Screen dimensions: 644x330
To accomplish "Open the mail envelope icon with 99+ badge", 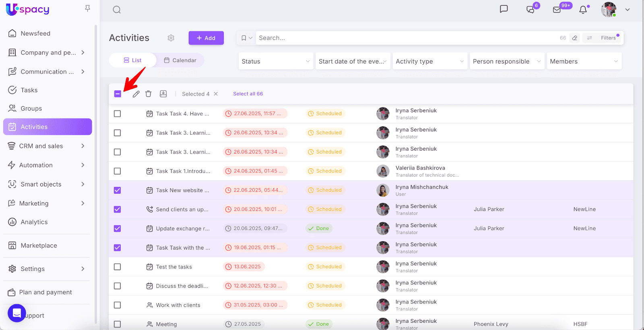I will (557, 10).
